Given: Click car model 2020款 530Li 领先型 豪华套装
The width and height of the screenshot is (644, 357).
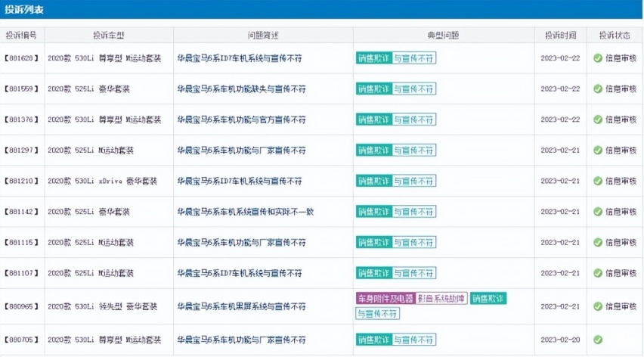Looking at the screenshot, I should [x=102, y=306].
